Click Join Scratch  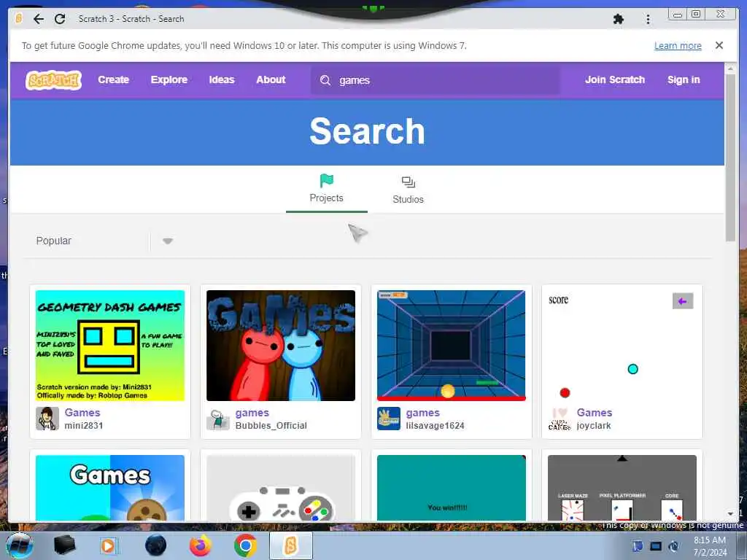click(614, 79)
